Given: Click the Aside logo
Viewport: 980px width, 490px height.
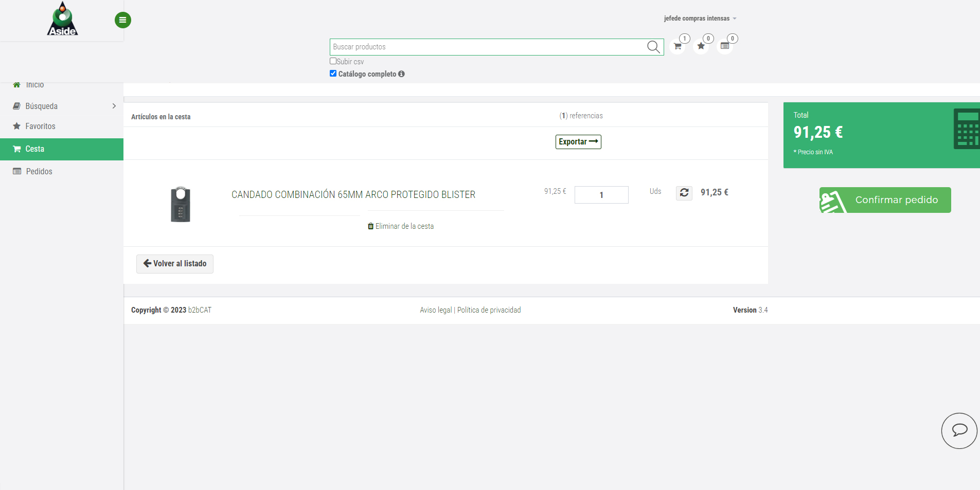Looking at the screenshot, I should point(62,20).
